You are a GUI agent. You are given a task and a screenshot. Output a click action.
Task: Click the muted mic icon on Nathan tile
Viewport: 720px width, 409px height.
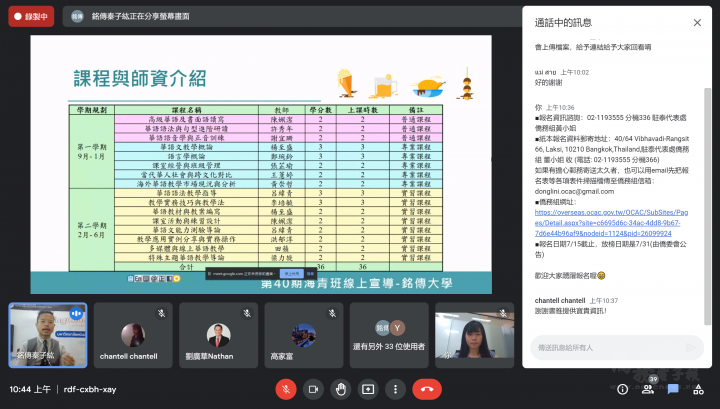click(247, 314)
